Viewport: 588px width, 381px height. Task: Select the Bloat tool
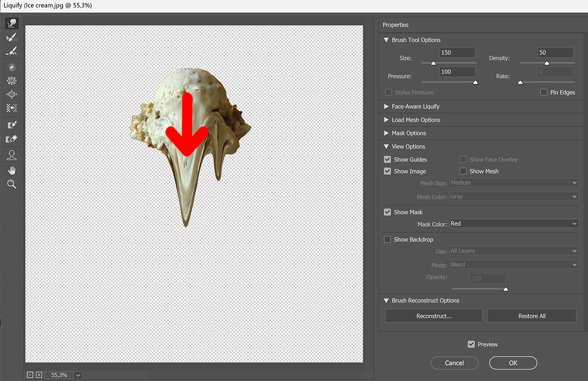point(11,94)
